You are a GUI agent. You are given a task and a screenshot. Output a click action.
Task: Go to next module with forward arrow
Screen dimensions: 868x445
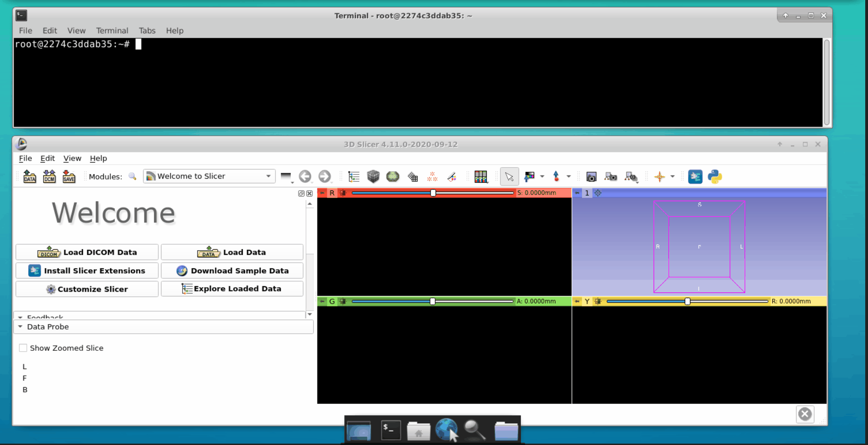(x=325, y=176)
